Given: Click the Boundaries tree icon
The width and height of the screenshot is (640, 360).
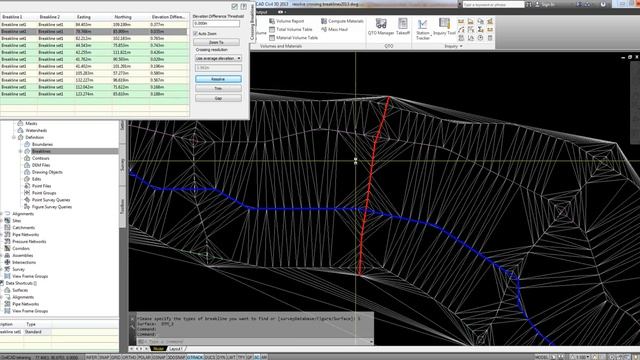Looking at the screenshot, I should [x=27, y=144].
